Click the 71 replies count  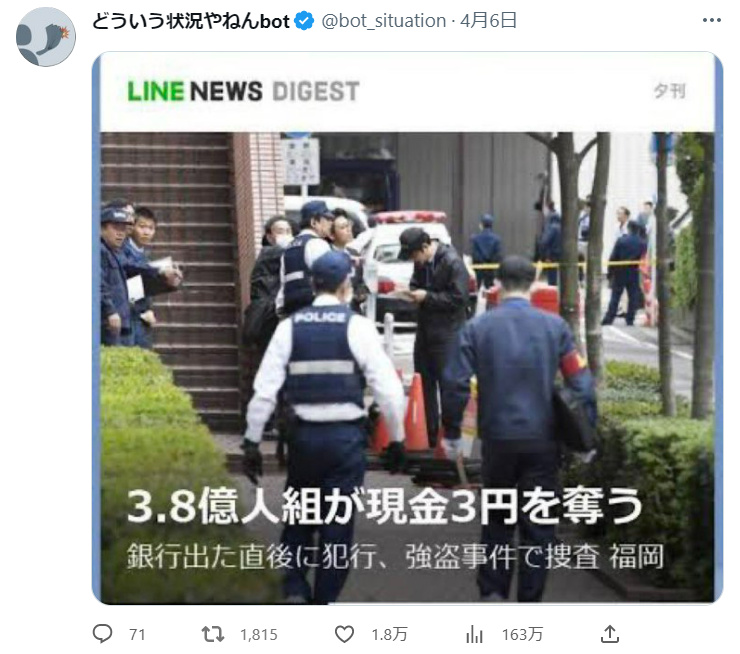pyautogui.click(x=137, y=635)
